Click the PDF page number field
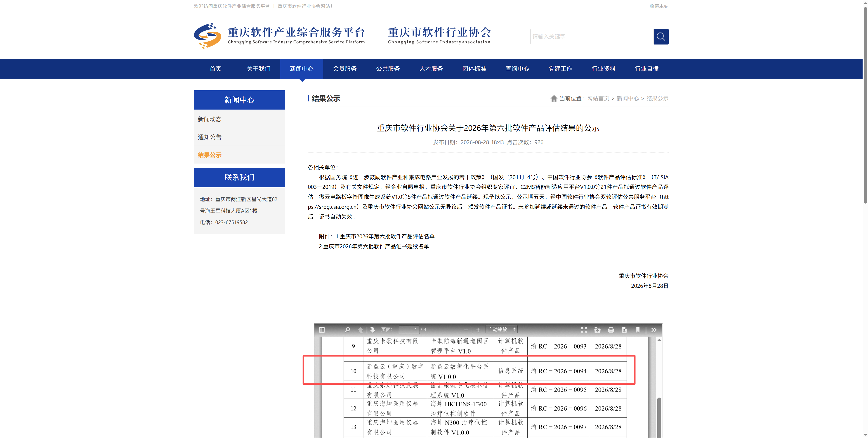Screen dimensions: 868x438 coord(409,330)
